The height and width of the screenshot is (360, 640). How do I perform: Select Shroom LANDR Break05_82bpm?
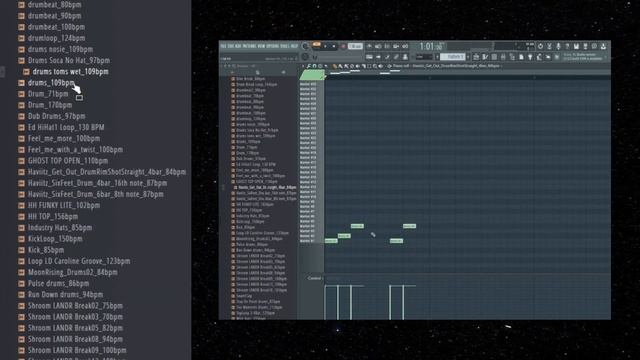click(x=75, y=328)
